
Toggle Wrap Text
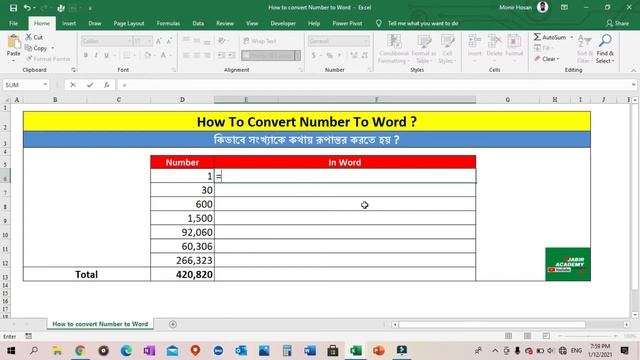[x=260, y=41]
